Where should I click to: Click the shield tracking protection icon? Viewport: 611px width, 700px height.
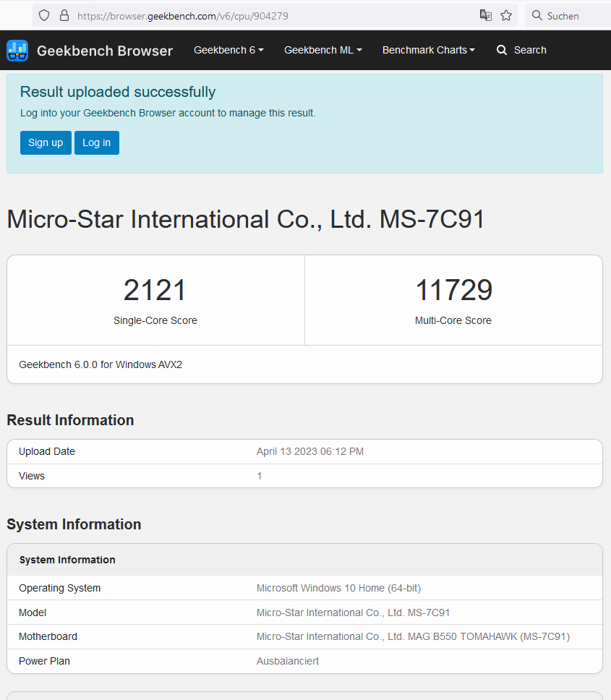coord(43,16)
